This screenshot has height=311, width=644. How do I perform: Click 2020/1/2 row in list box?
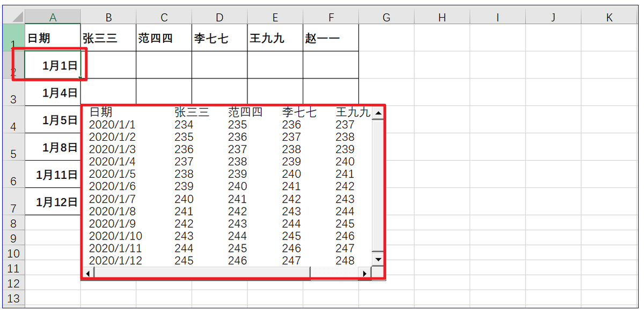pos(227,137)
